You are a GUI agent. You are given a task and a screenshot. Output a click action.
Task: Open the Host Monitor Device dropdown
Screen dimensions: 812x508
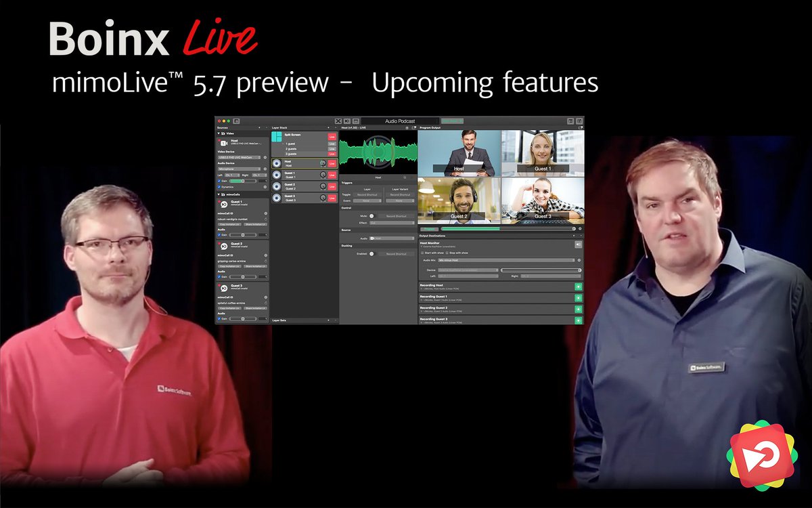(x=468, y=270)
